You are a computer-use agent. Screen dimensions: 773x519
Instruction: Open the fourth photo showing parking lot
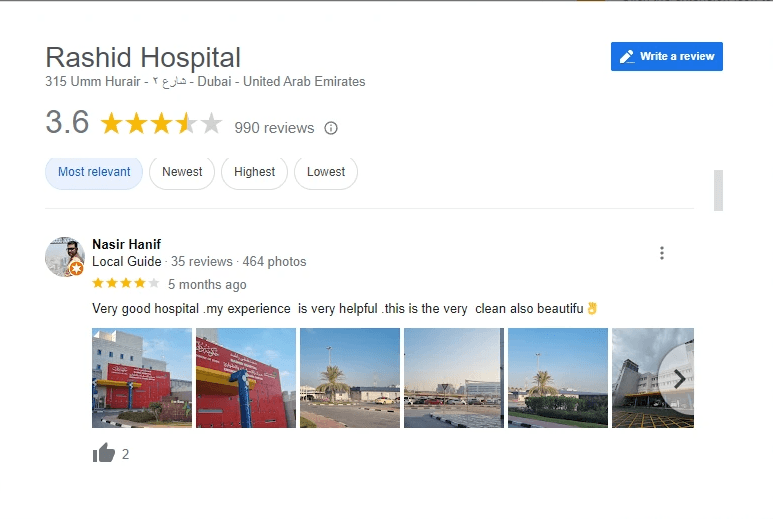454,378
